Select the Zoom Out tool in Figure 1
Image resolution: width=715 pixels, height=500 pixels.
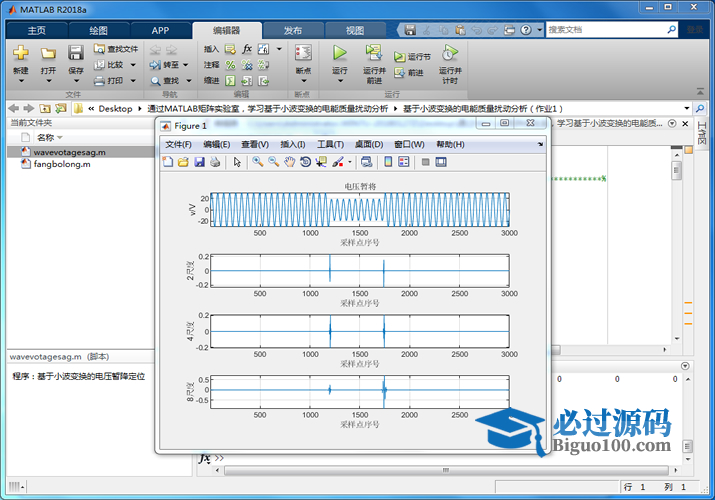tap(274, 162)
